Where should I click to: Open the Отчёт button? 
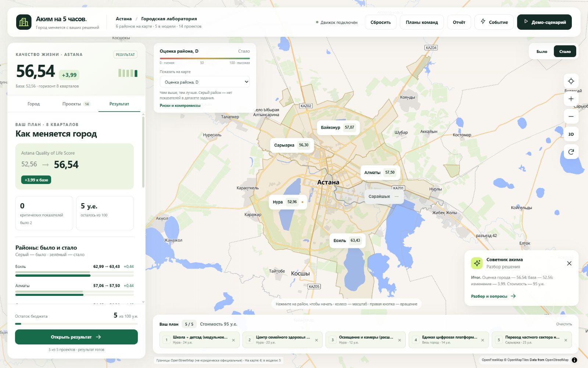pyautogui.click(x=459, y=22)
